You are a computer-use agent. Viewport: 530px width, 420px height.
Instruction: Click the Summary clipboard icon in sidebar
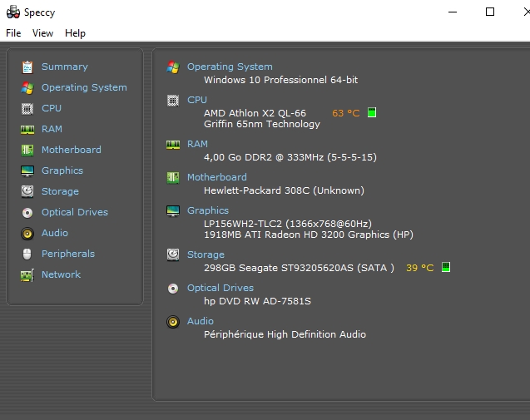(27, 67)
